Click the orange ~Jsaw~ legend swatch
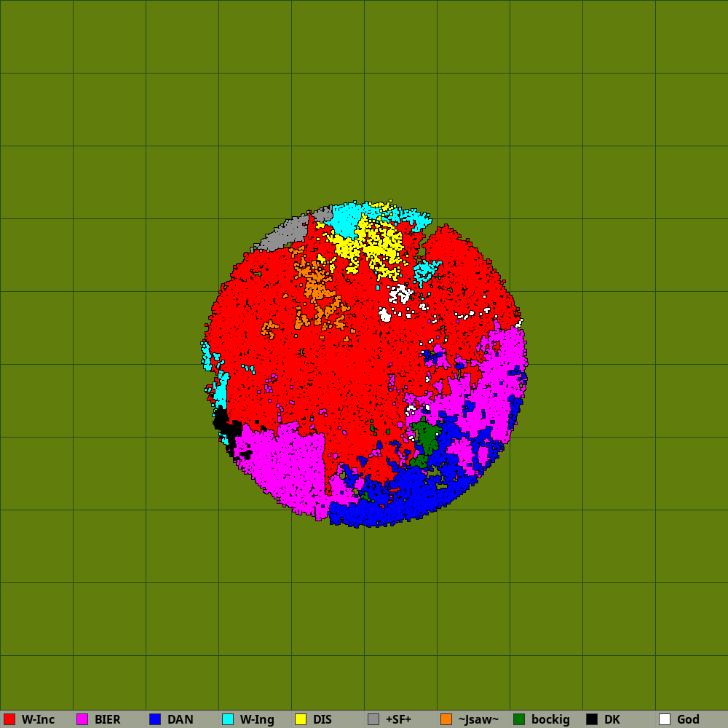The width and height of the screenshot is (728, 728). pyautogui.click(x=446, y=719)
